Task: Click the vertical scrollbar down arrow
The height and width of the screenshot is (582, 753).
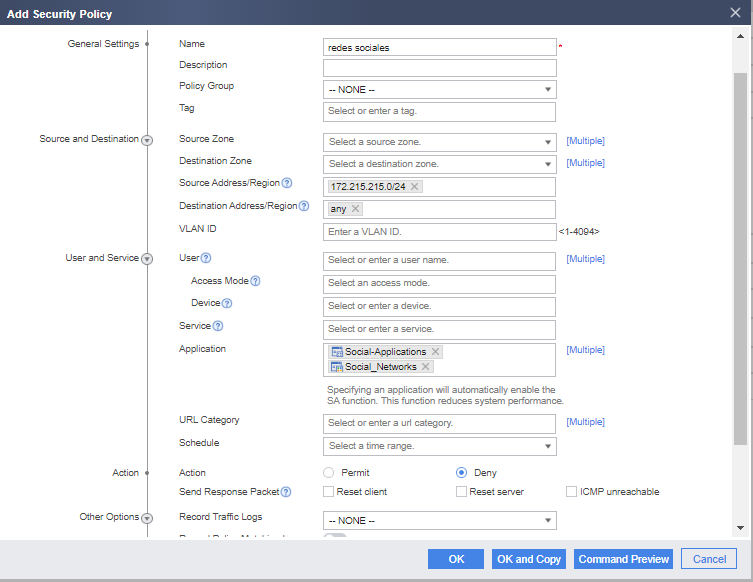Action: pyautogui.click(x=741, y=528)
